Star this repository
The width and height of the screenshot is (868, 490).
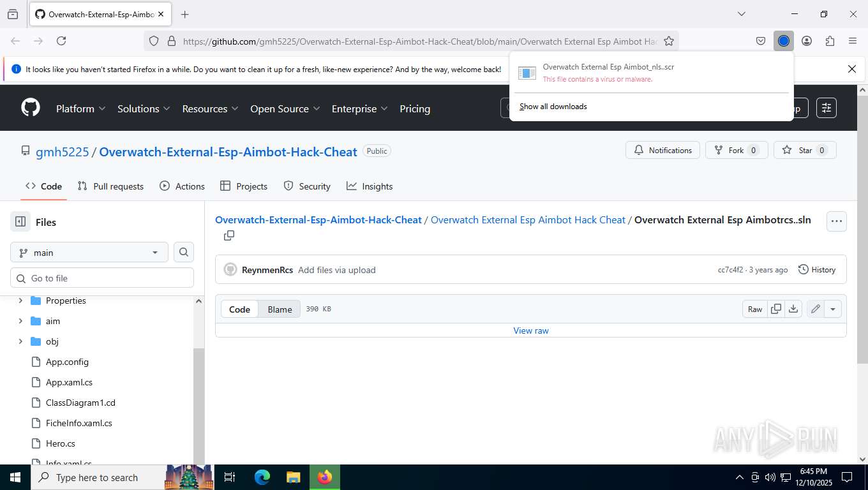805,150
